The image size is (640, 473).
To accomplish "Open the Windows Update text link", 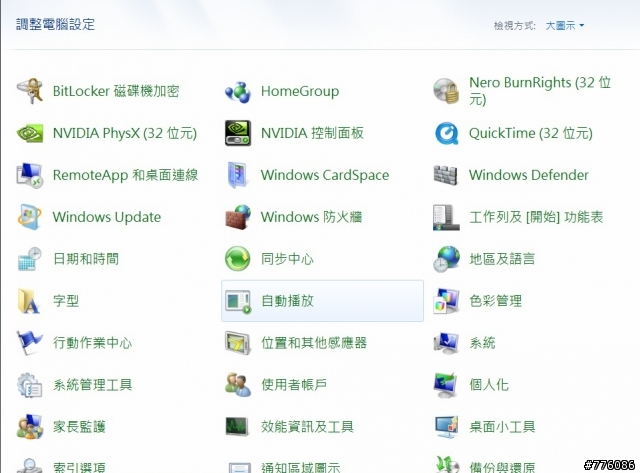I will click(x=107, y=217).
